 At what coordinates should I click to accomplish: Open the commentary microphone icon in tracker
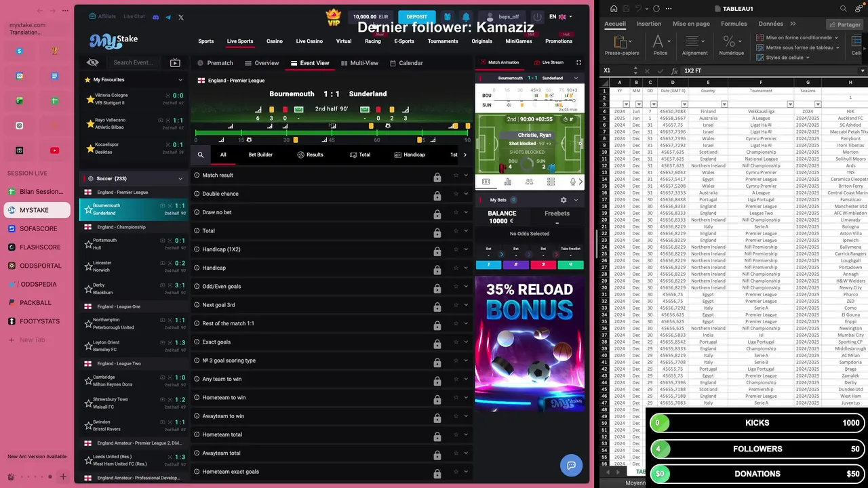point(572,182)
